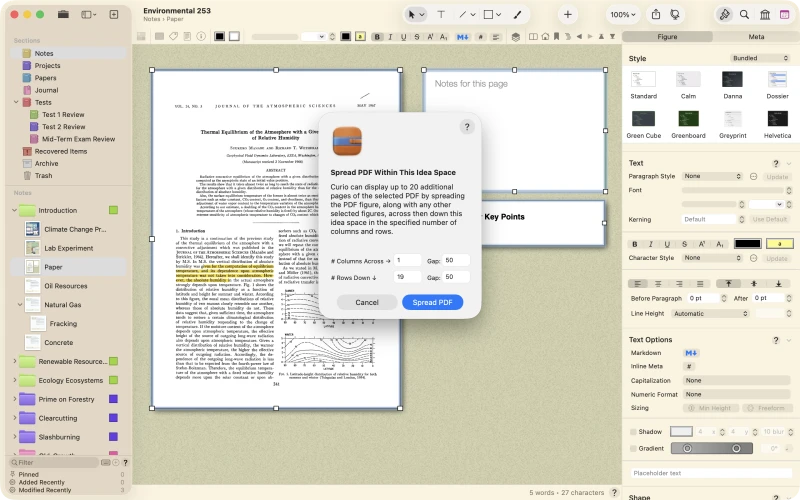The image size is (800, 500).
Task: Open the Lab Experiment idea space
Action: [x=68, y=248]
